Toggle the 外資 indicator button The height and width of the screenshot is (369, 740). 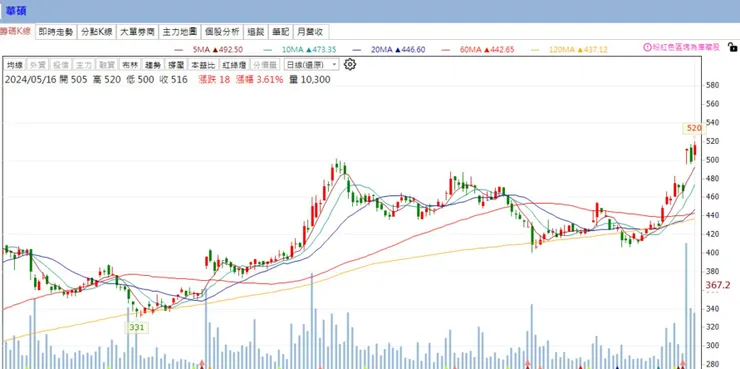coord(37,65)
